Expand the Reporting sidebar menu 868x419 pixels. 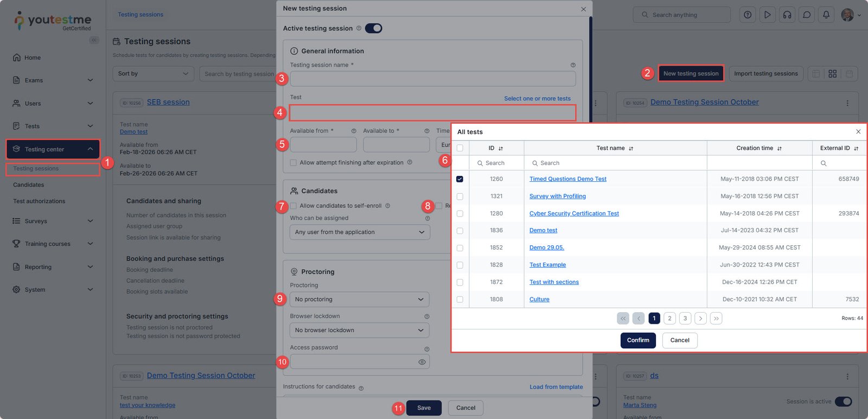coord(53,267)
